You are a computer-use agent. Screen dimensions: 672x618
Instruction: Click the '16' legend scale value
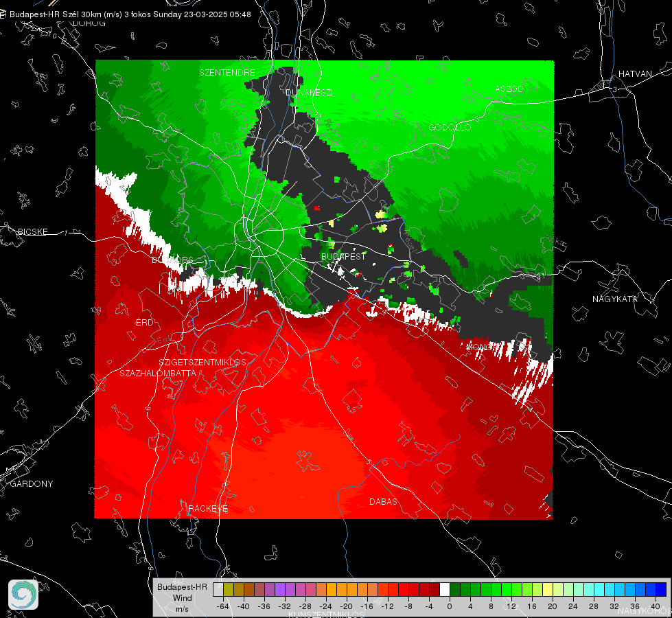(x=532, y=606)
